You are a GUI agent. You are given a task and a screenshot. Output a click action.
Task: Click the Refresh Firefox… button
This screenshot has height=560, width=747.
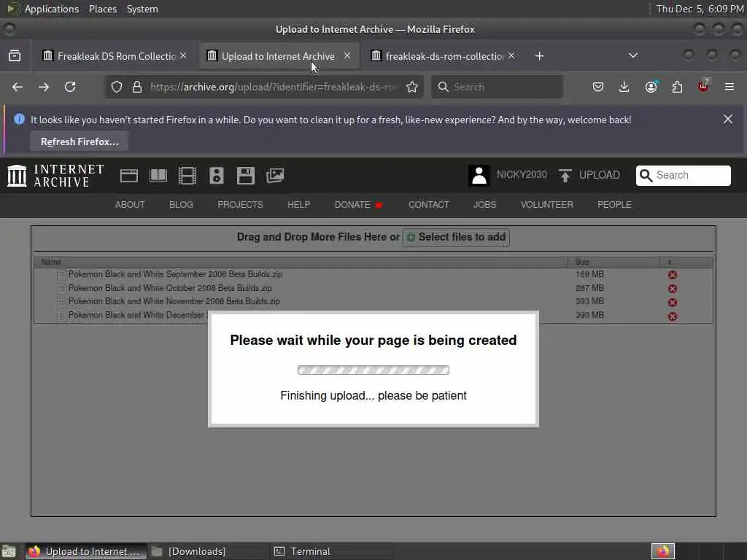(79, 142)
